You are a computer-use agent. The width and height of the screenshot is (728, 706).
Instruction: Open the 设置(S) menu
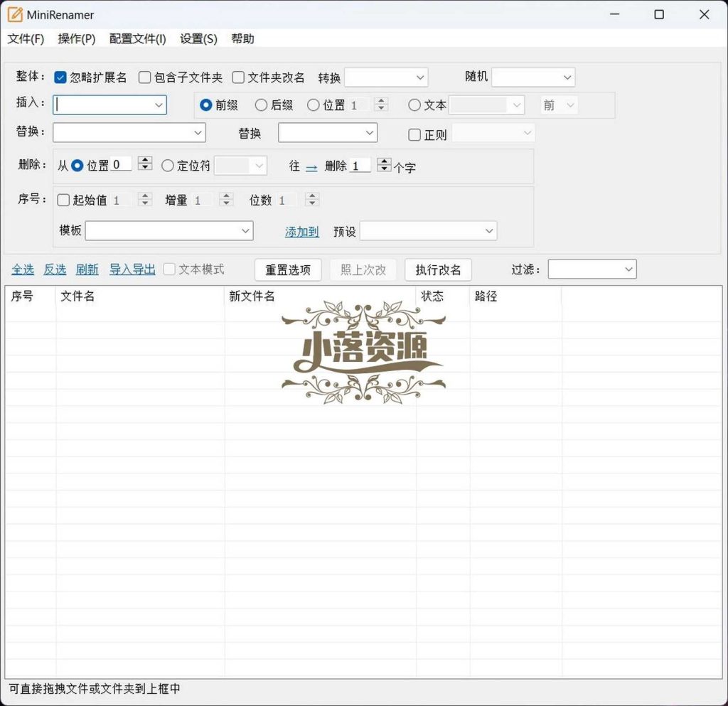198,38
